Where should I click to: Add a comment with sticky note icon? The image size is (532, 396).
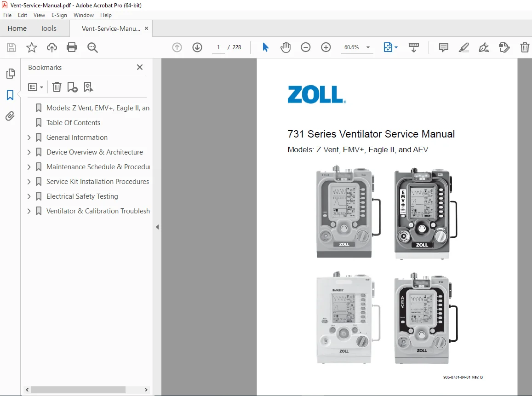click(x=443, y=47)
